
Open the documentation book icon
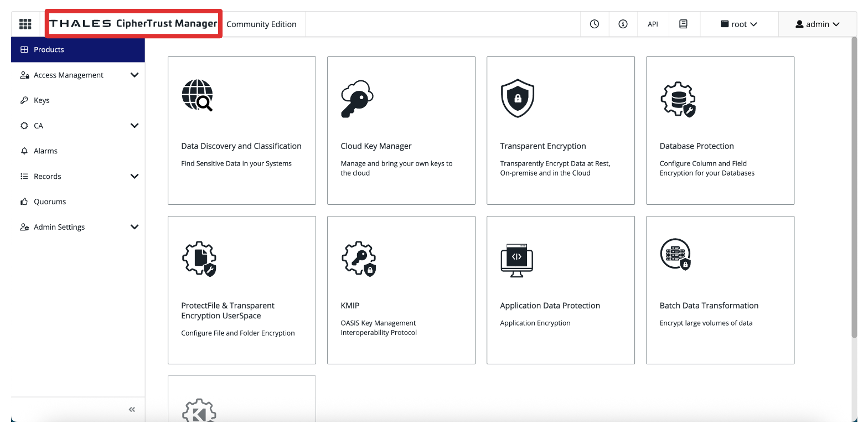click(683, 24)
